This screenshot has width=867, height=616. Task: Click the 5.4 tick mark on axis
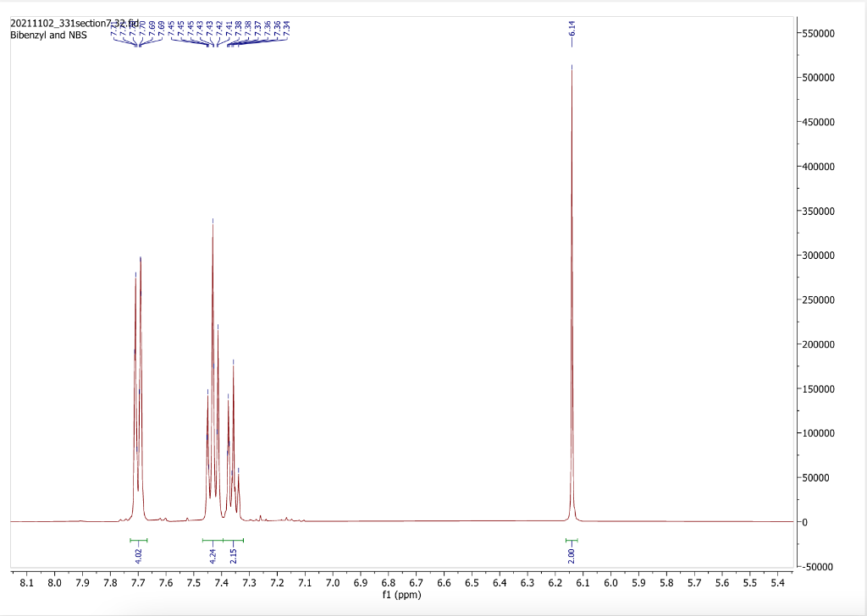776,577
